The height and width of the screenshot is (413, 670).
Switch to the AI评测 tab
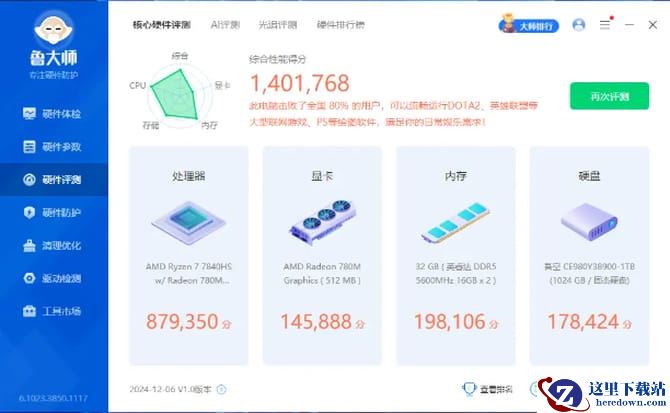[225, 25]
